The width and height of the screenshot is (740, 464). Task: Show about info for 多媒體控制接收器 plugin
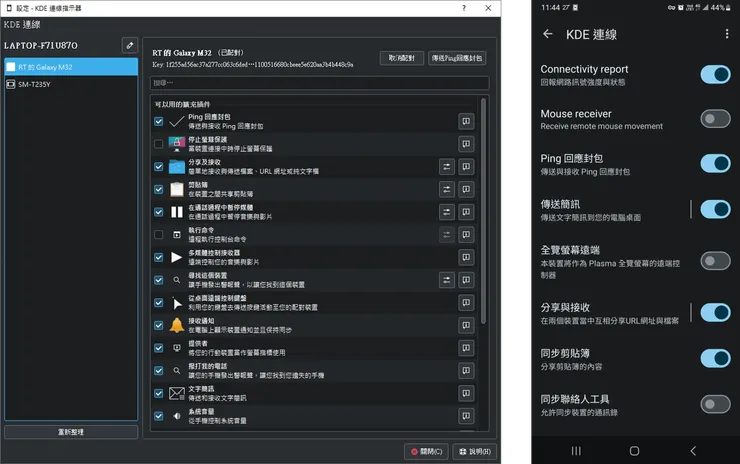pos(466,257)
